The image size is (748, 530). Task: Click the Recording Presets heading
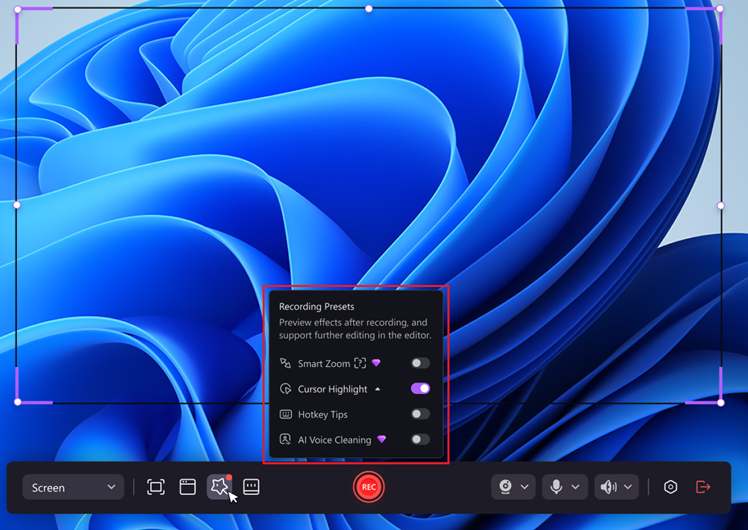pyautogui.click(x=316, y=306)
